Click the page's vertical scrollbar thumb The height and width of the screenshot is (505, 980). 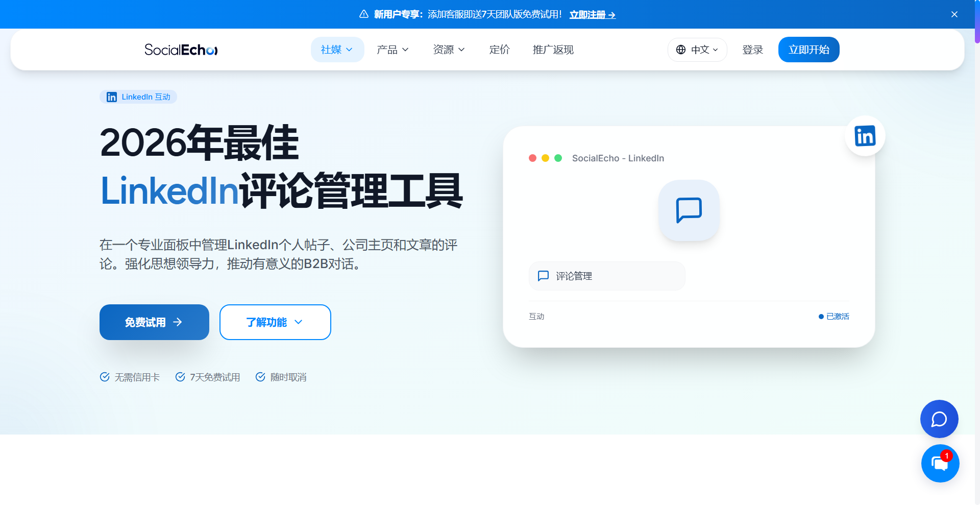pos(977,21)
